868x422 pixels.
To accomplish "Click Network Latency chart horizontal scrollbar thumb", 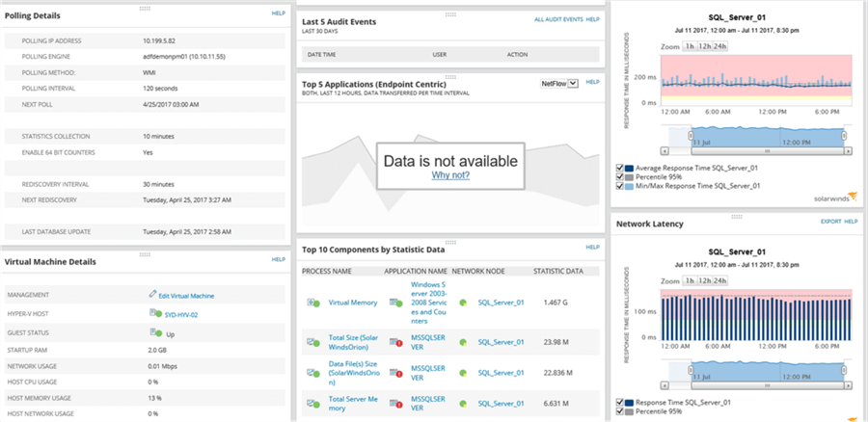I will (768, 384).
